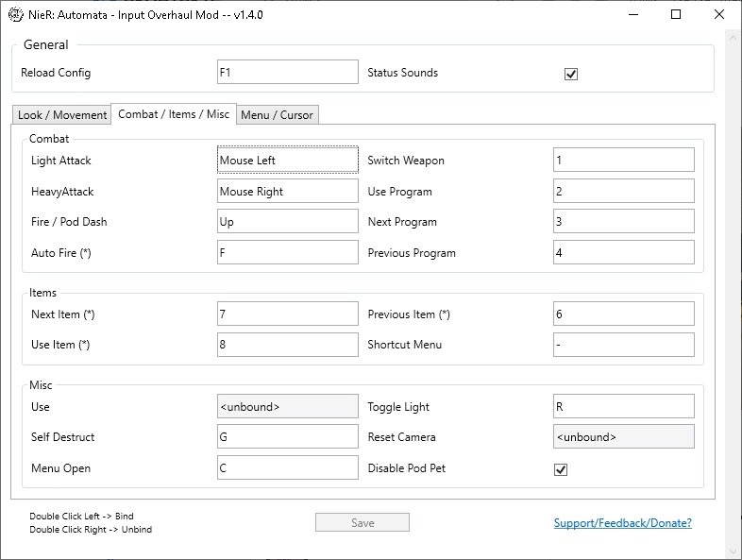This screenshot has width=742, height=560.
Task: Click the scrollbar up arrow
Action: coord(734,38)
